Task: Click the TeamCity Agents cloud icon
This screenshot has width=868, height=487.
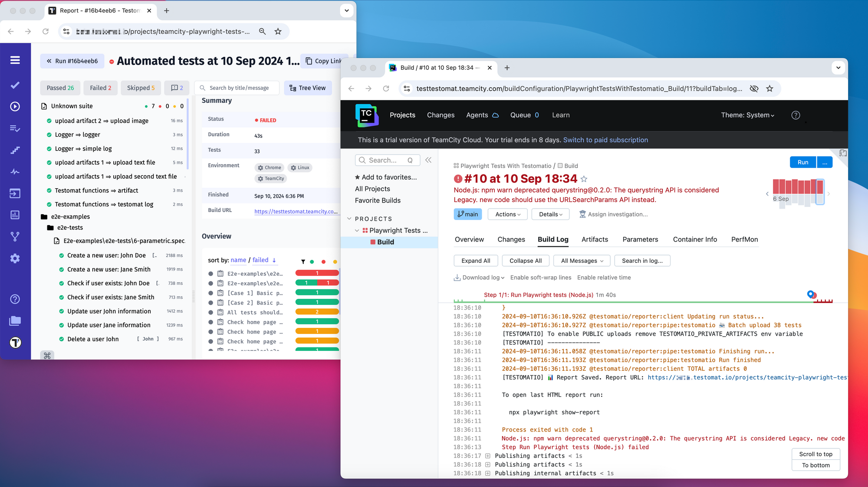Action: tap(495, 115)
